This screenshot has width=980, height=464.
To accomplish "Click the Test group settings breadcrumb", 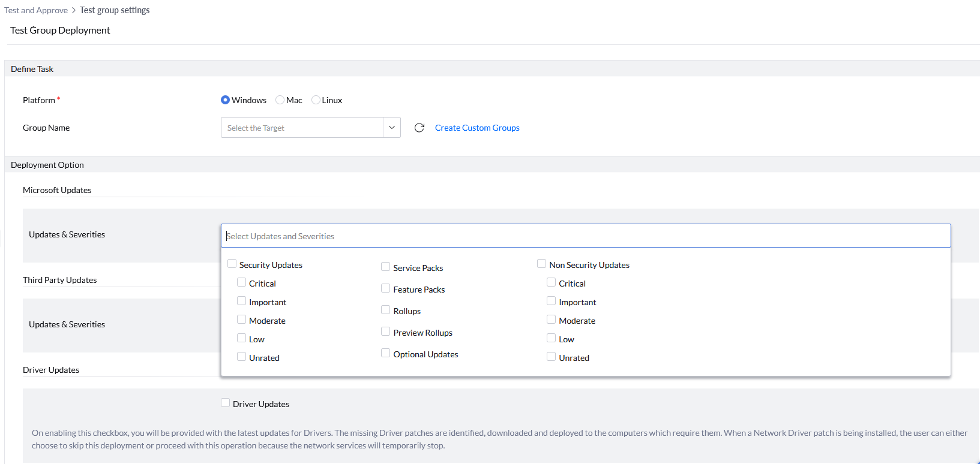I will (x=115, y=10).
